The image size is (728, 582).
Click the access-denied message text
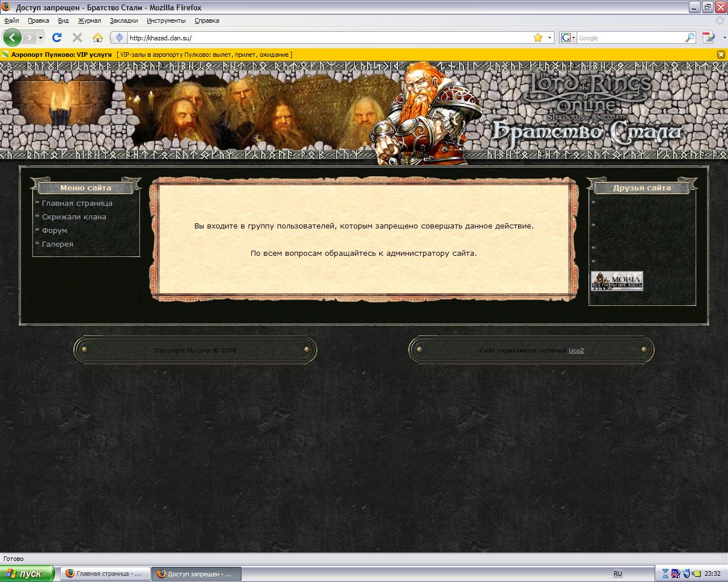[364, 226]
